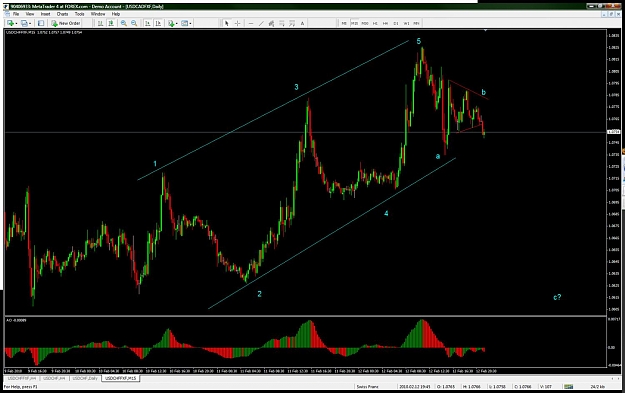This screenshot has height=393, width=625.
Task: Expand the Templates dropdown arrow
Action: point(190,24)
